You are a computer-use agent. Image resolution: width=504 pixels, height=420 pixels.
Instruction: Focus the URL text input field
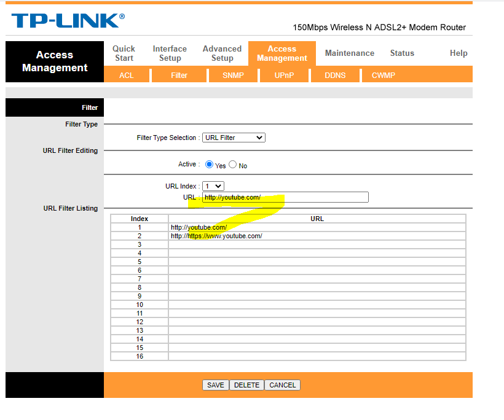285,198
